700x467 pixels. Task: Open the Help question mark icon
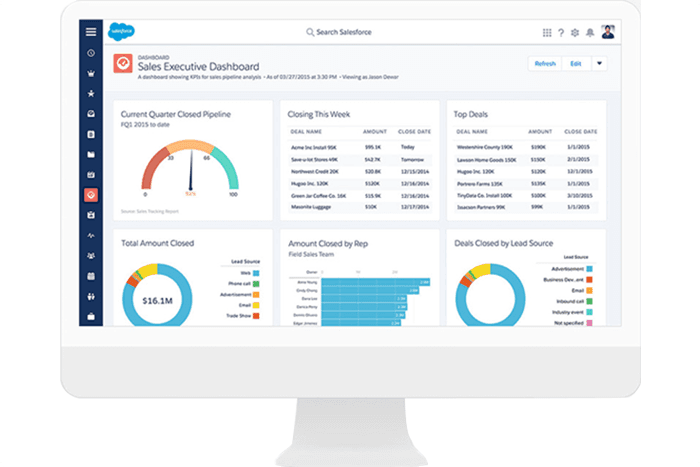pyautogui.click(x=561, y=32)
